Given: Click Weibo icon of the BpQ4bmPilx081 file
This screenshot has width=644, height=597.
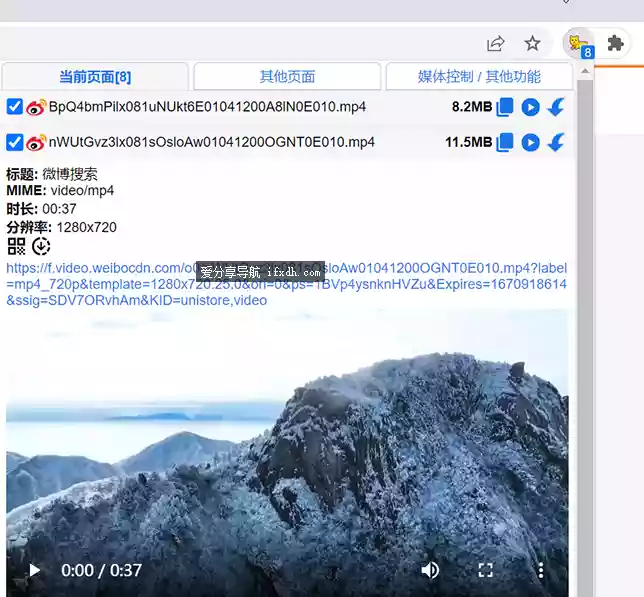Looking at the screenshot, I should pos(36,107).
